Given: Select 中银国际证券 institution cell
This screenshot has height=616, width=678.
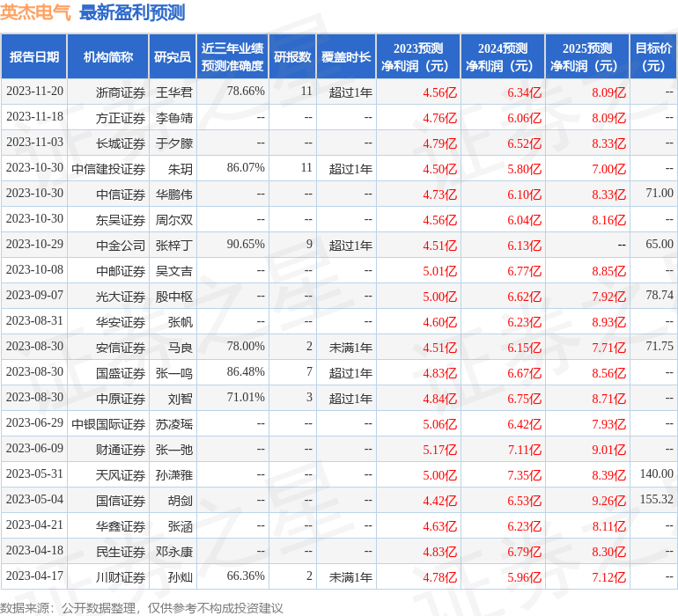Looking at the screenshot, I should pos(108,423).
